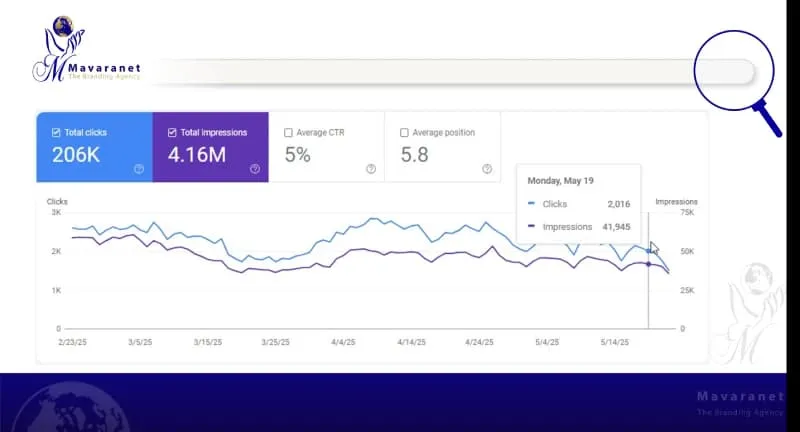Image resolution: width=800 pixels, height=432 pixels.
Task: Open help icon on Total clicks card
Action: pos(139,169)
